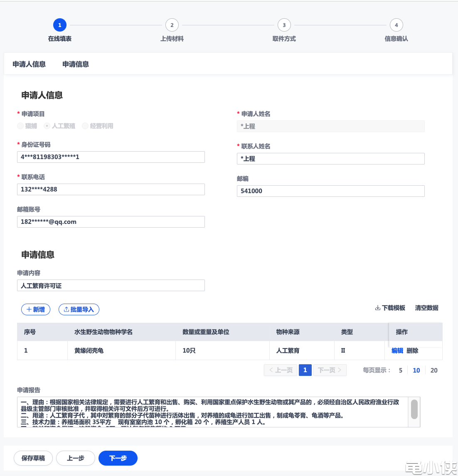Show 20 items per page
The height and width of the screenshot is (476, 458).
[x=434, y=370]
